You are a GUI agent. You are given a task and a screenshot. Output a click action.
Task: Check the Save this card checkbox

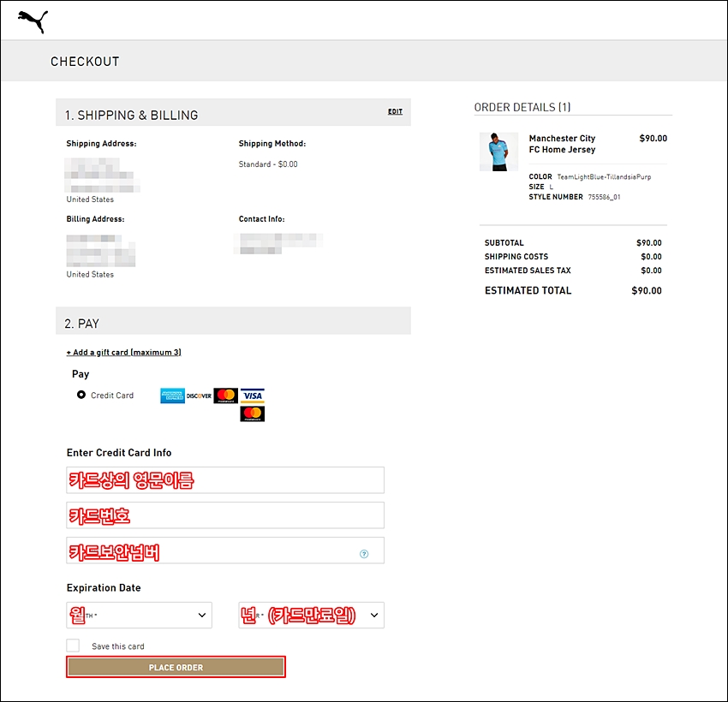tap(73, 645)
